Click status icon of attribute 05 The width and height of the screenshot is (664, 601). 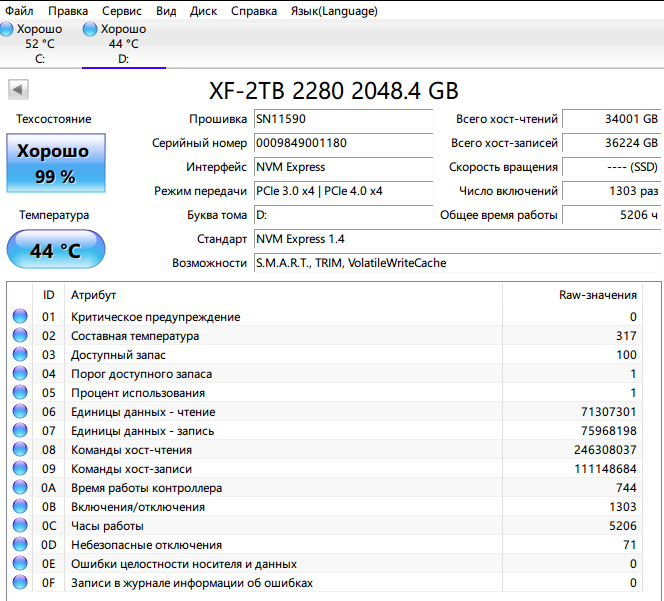click(20, 392)
